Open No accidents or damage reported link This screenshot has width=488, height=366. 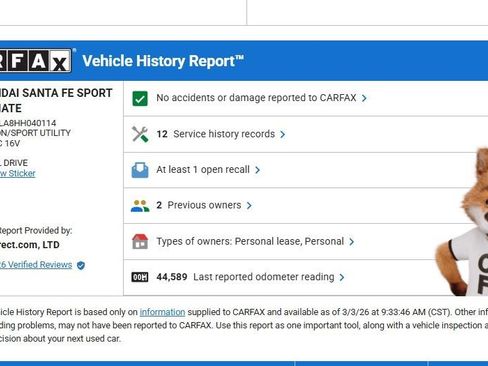pos(256,98)
